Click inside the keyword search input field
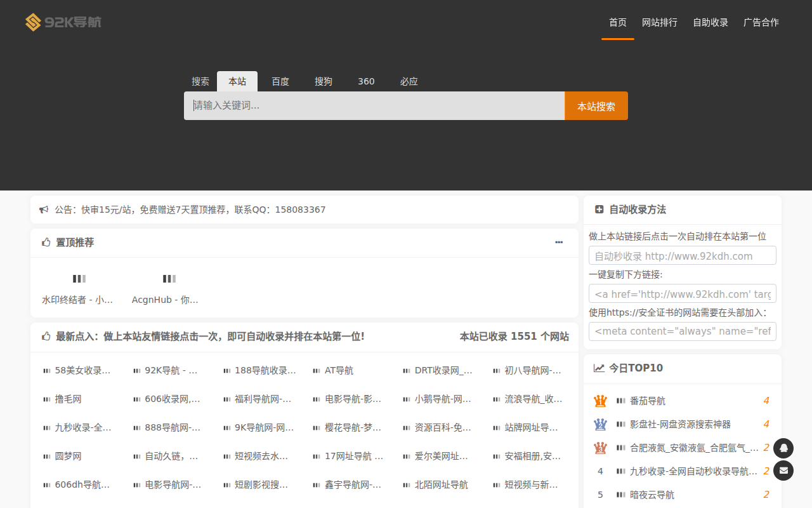This screenshot has width=812, height=508. [374, 105]
